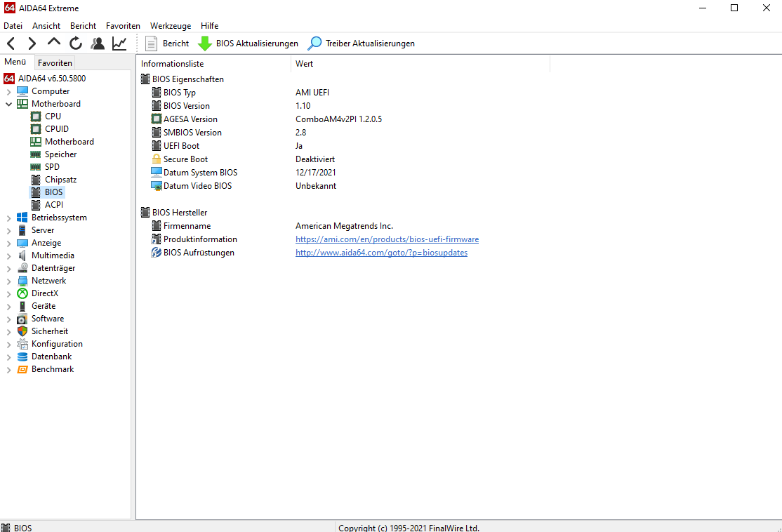Refresh the current page using reload icon
The image size is (782, 532).
coord(76,44)
